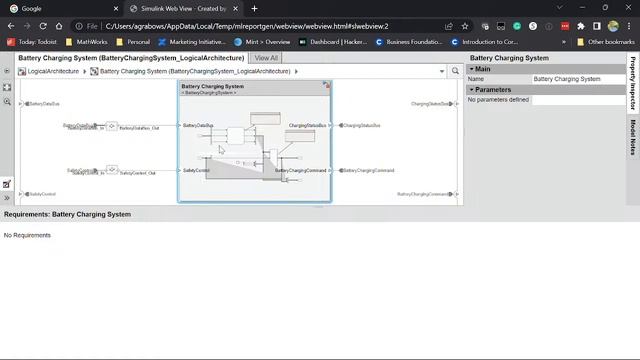Click the BatteryDataBus adapter block
Image resolution: width=640 pixels, height=360 pixels.
(111, 126)
